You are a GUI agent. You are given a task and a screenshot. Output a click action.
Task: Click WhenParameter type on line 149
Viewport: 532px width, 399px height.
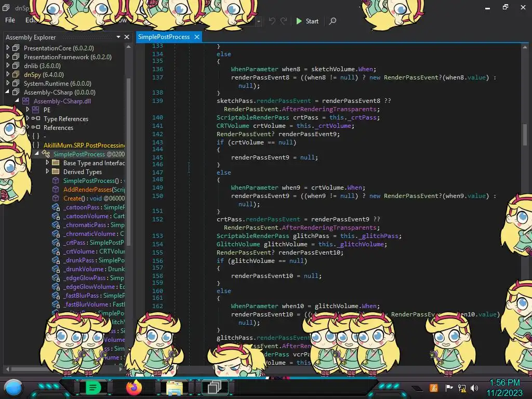(x=255, y=187)
